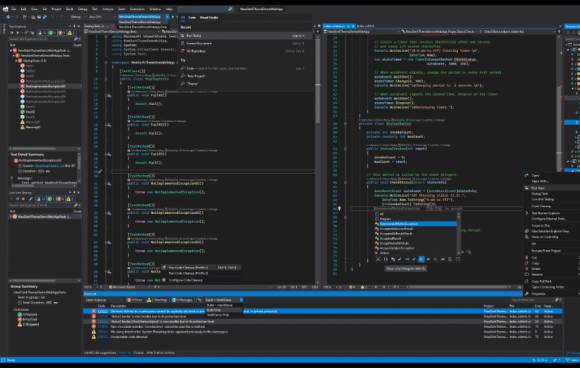
Task: Click the Visual Studio logo icon
Action: (5, 9)
